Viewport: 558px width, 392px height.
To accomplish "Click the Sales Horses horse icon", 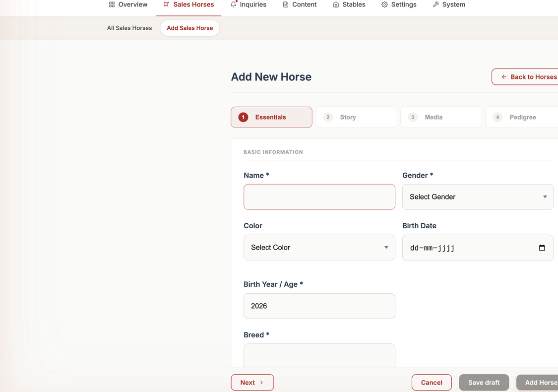I will [x=166, y=4].
